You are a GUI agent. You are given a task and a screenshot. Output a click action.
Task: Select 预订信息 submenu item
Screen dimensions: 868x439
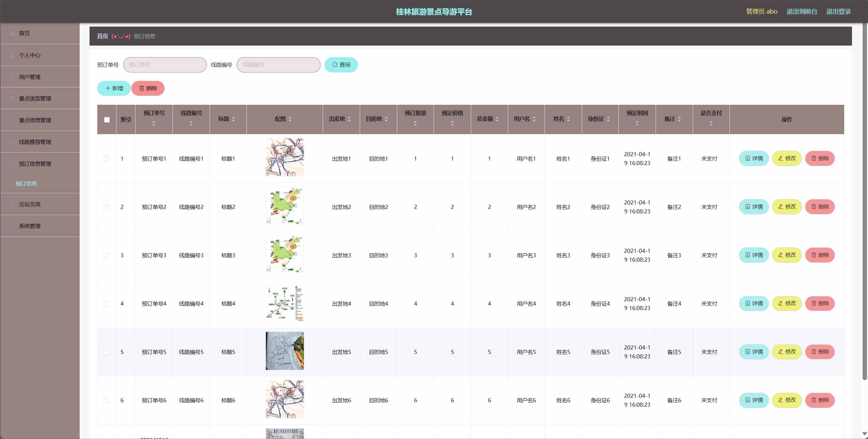click(x=26, y=184)
